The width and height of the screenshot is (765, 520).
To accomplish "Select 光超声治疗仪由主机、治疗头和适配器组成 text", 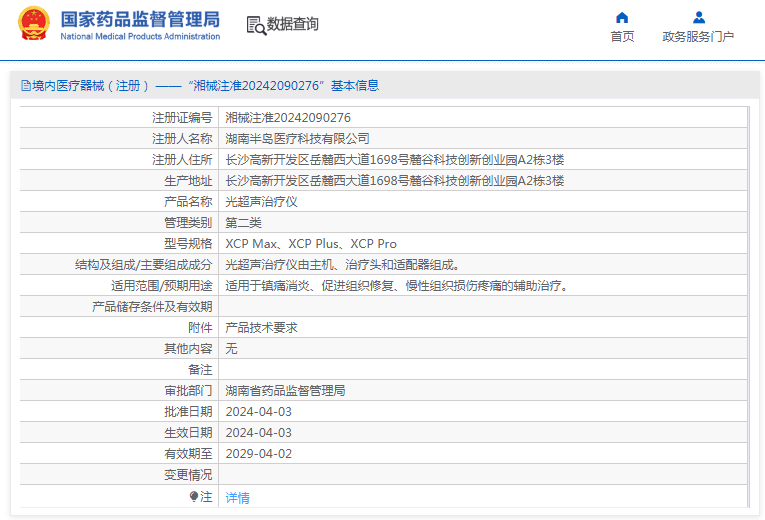I will click(x=342, y=264).
